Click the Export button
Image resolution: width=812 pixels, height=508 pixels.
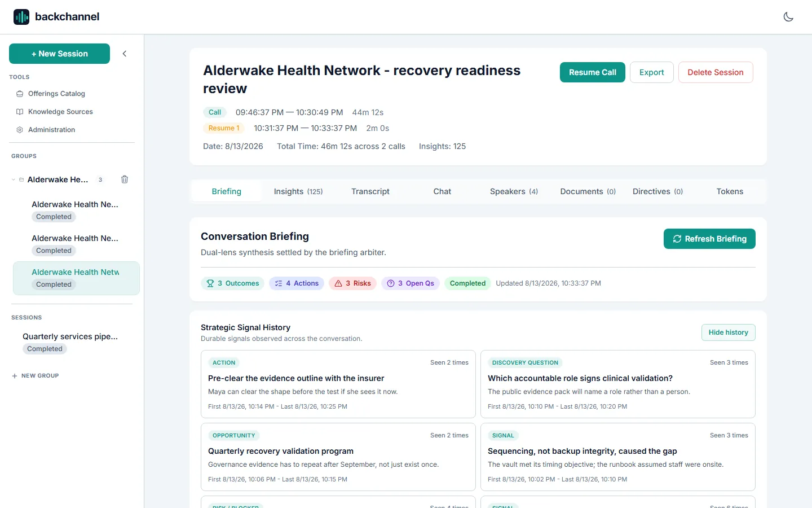pos(652,72)
